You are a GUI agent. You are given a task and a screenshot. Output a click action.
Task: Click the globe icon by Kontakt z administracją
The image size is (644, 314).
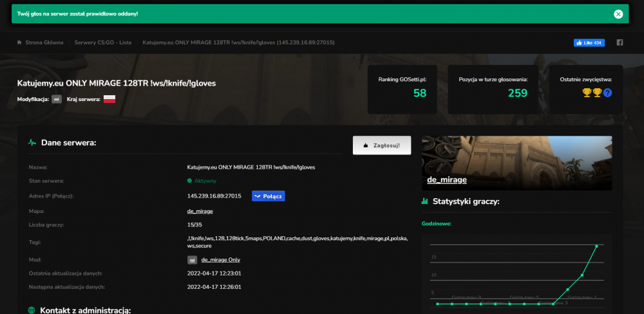coord(31,310)
